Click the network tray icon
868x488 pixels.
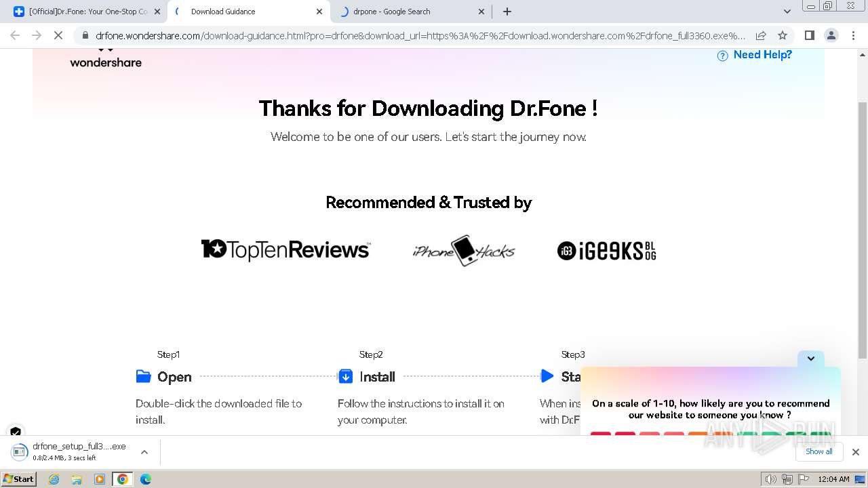[x=787, y=479]
